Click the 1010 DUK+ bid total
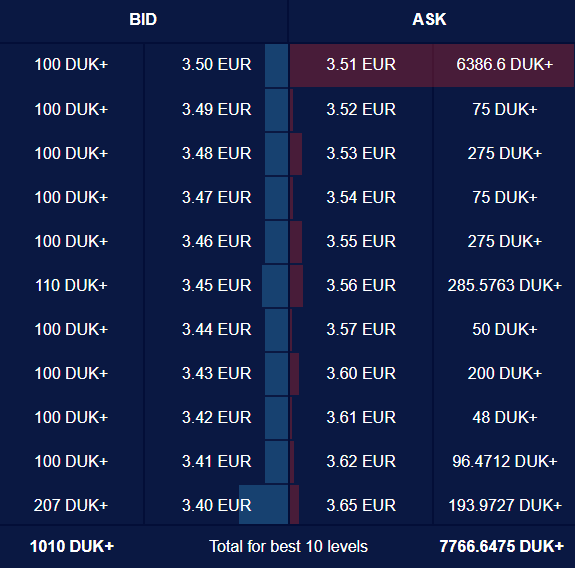Screen dimensions: 575x568 72,546
